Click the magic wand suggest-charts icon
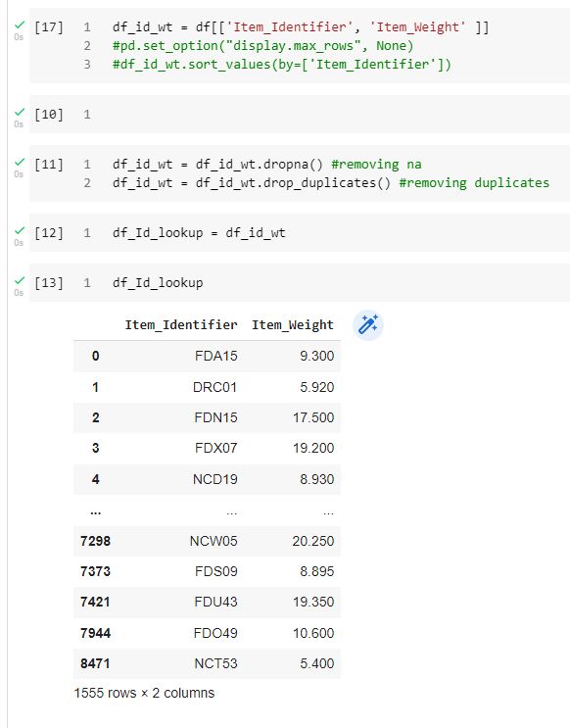Viewport: 570px width, 728px height. click(368, 325)
